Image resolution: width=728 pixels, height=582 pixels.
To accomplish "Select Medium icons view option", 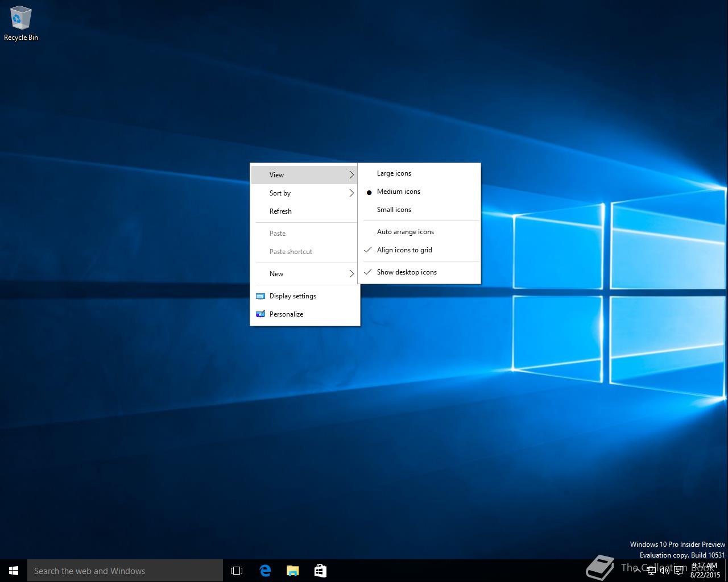I will coord(398,192).
